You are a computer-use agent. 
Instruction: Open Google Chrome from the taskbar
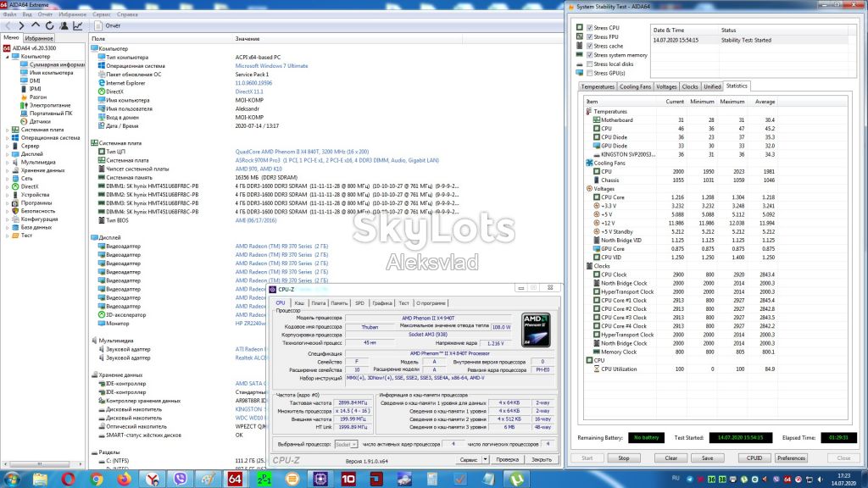(97, 480)
